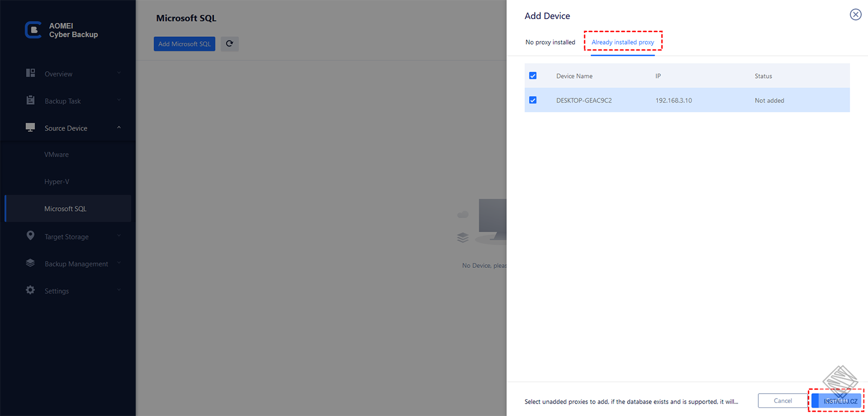Click the Source Device monitor icon
Image resolution: width=868 pixels, height=416 pixels.
click(30, 127)
